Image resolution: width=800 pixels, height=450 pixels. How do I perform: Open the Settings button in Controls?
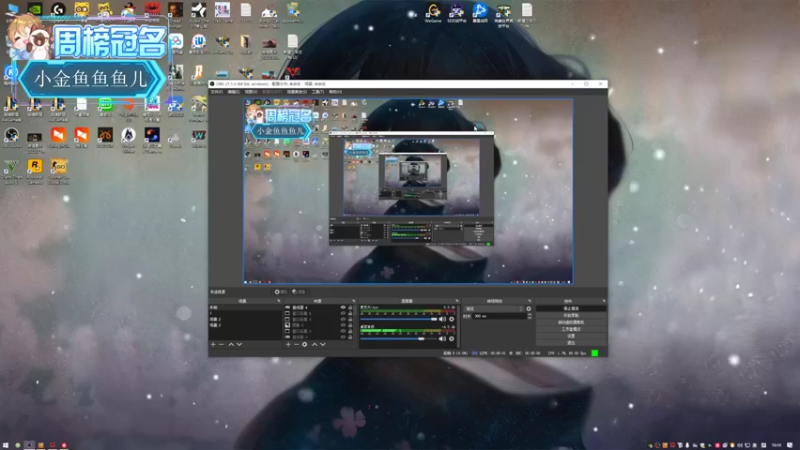(571, 336)
